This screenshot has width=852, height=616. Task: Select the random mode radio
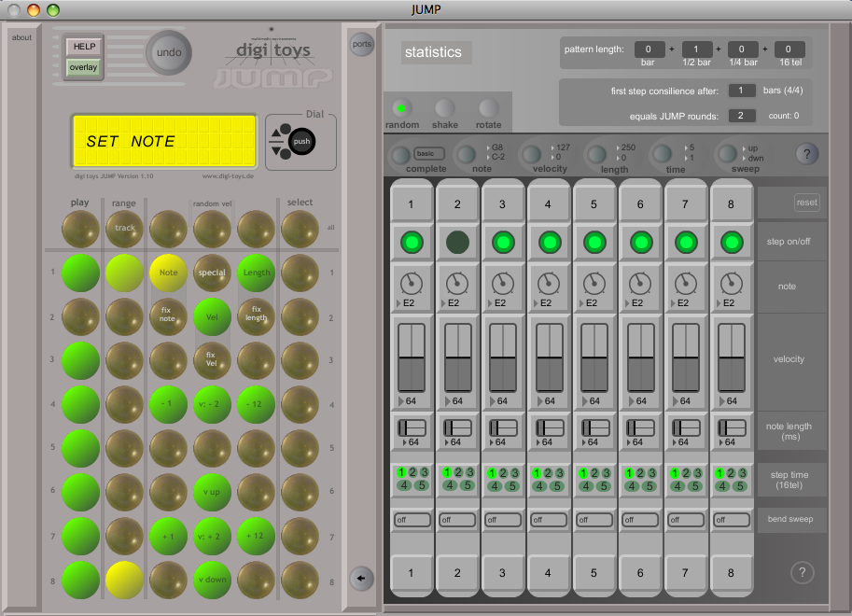coord(401,108)
